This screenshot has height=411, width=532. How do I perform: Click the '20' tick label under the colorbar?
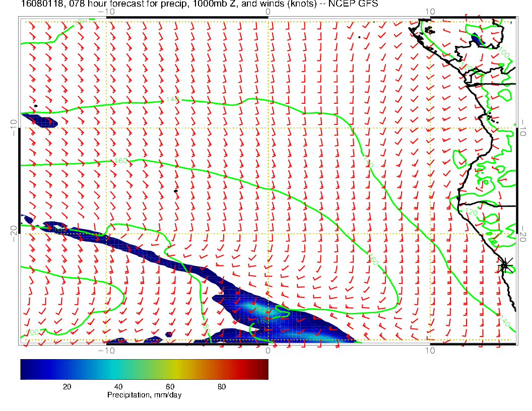pos(67,387)
